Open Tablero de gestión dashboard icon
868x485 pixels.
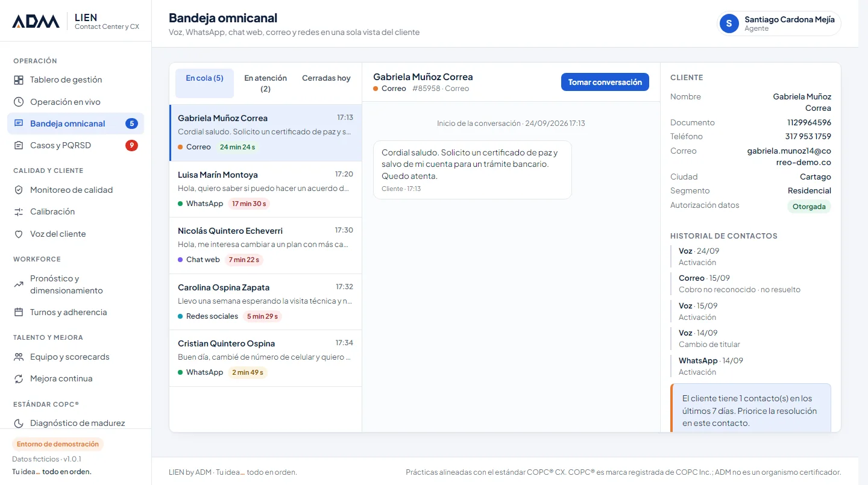tap(19, 80)
